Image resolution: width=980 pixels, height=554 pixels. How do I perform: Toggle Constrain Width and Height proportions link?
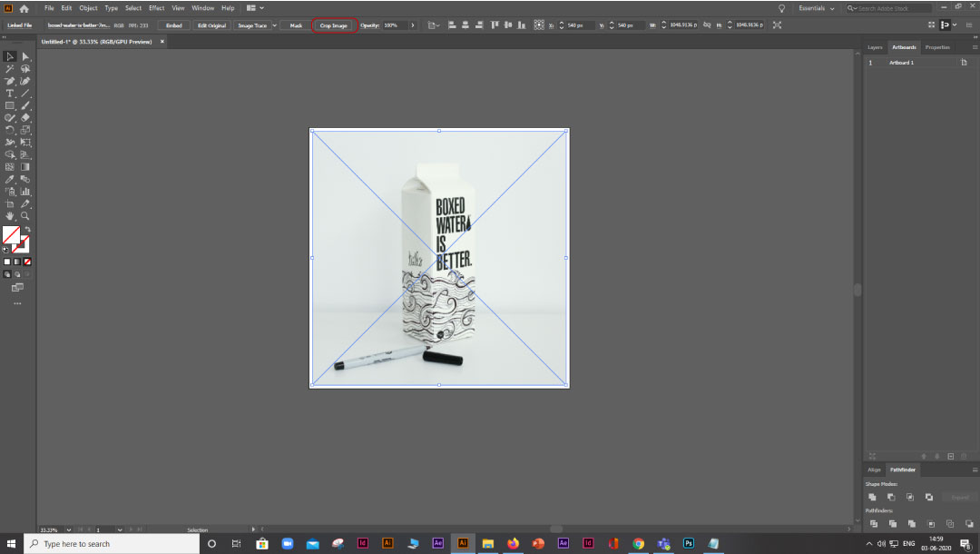pos(707,25)
